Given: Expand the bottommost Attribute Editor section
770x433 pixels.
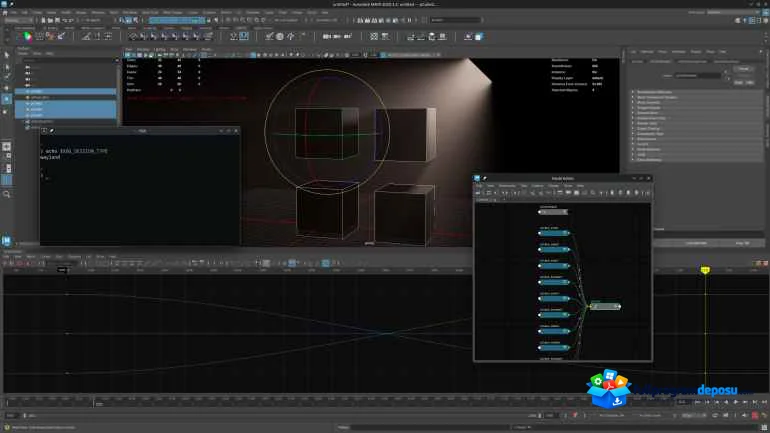Looking at the screenshot, I should pyautogui.click(x=633, y=160).
